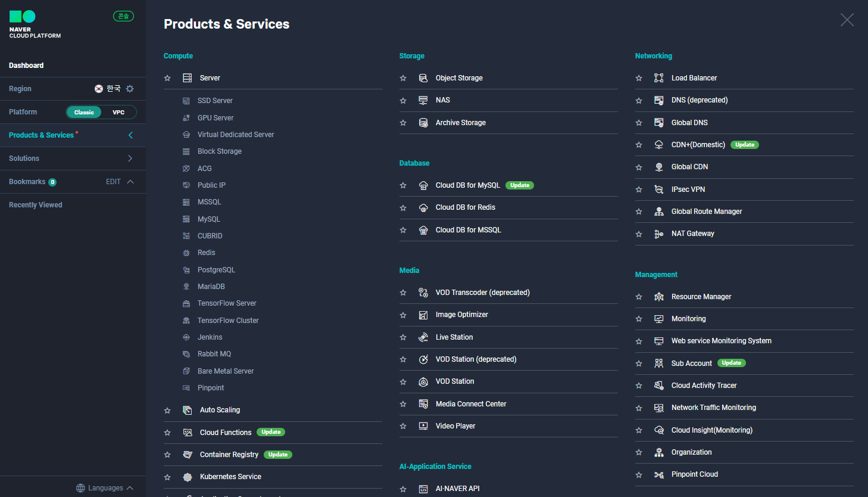This screenshot has height=497, width=868.
Task: Click the Kubernetes Service icon
Action: [188, 477]
